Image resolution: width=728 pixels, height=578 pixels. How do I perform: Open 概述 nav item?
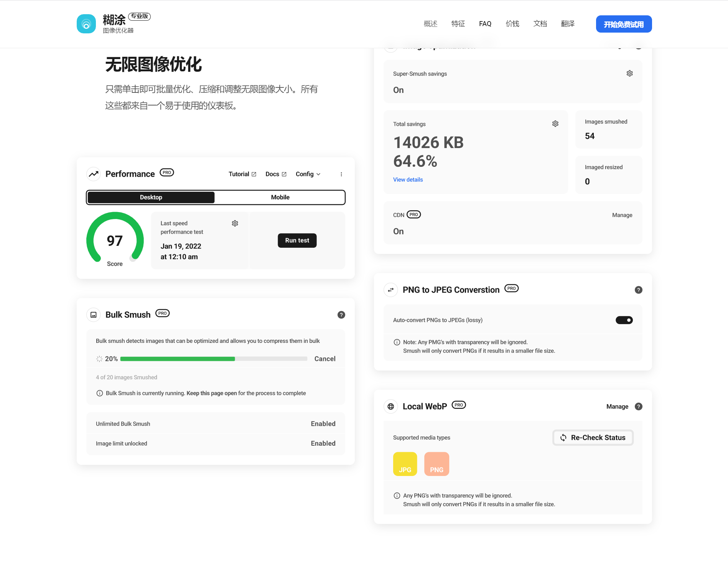(x=431, y=24)
